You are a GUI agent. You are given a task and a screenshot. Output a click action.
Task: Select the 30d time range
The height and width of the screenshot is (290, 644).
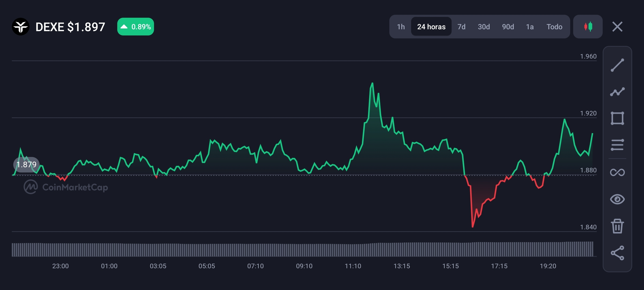[484, 27]
